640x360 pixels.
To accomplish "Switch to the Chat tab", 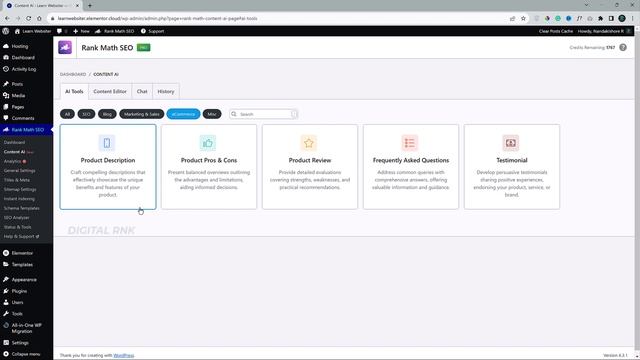I will tap(142, 91).
